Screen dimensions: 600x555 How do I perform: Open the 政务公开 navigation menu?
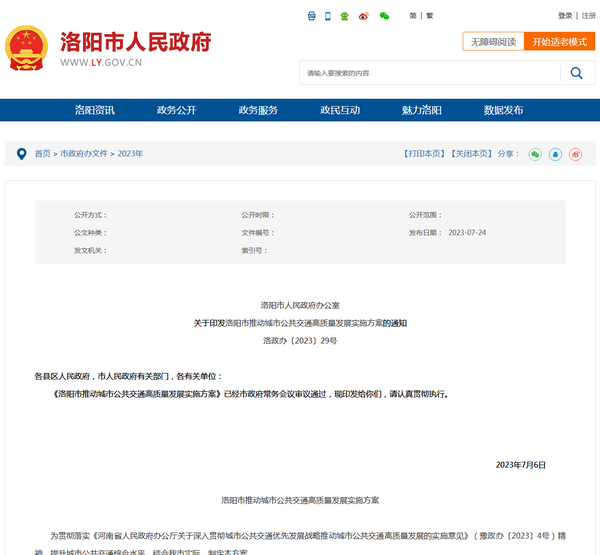click(x=176, y=110)
